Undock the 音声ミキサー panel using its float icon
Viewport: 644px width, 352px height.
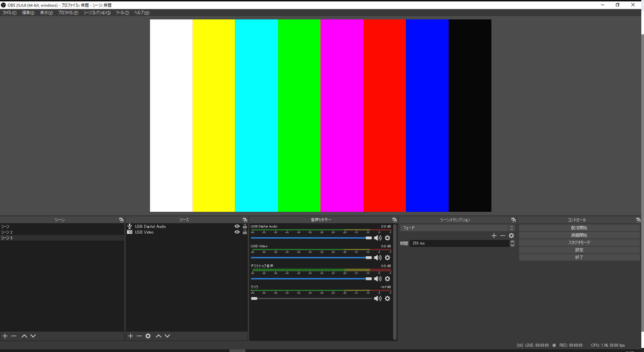[394, 220]
